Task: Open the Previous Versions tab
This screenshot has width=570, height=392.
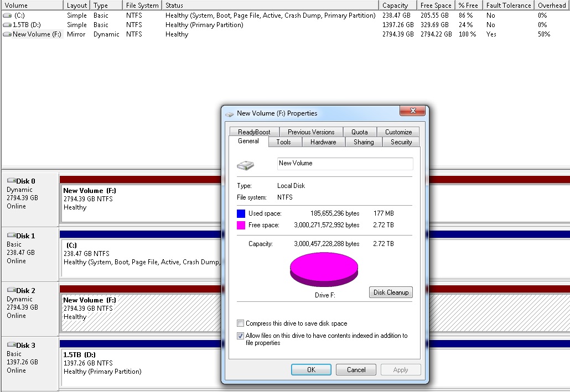Action: click(x=311, y=132)
